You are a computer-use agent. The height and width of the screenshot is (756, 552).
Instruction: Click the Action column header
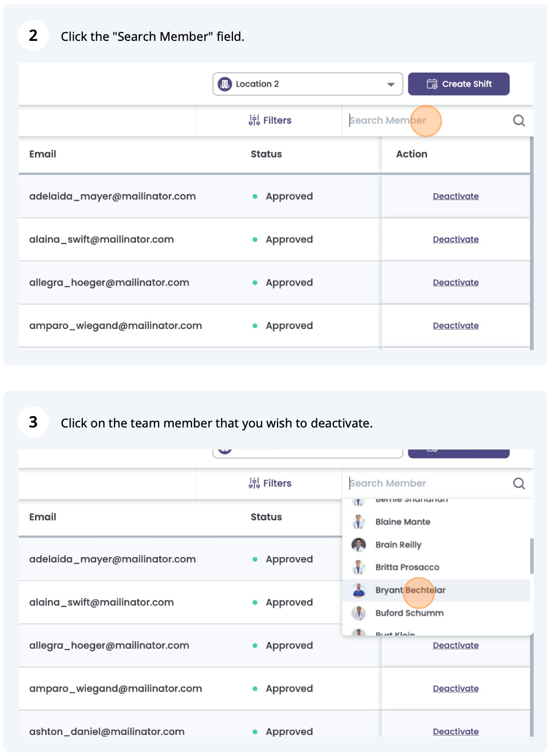(x=412, y=154)
